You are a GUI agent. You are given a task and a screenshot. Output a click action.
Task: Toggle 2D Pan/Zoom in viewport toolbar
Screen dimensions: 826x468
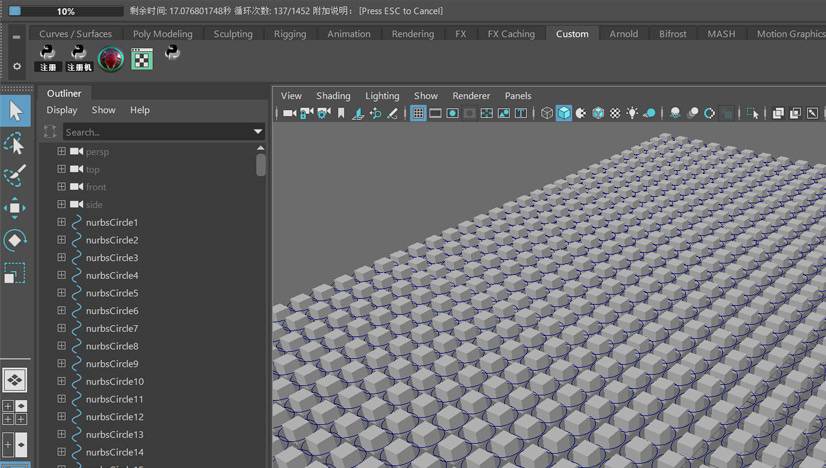click(x=376, y=113)
